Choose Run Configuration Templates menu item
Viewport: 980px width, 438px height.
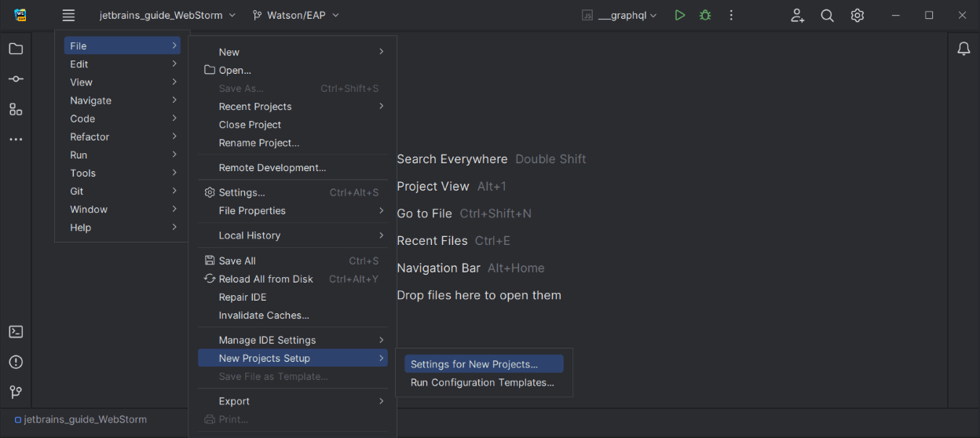482,383
